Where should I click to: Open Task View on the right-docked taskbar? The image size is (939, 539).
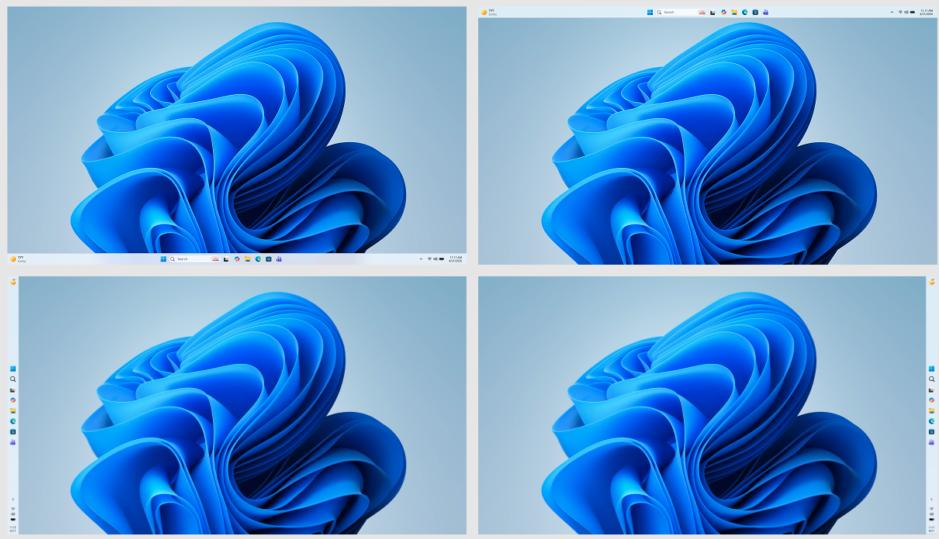[932, 390]
